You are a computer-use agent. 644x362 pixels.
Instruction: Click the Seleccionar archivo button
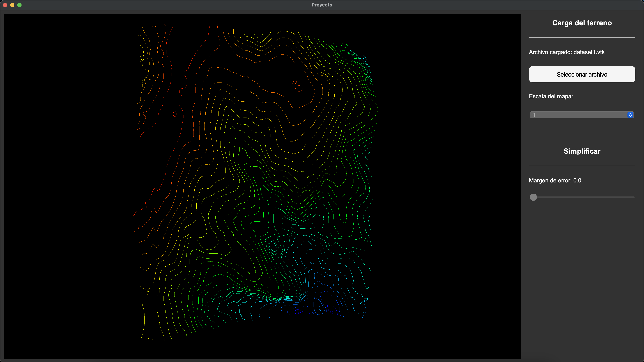click(x=582, y=74)
